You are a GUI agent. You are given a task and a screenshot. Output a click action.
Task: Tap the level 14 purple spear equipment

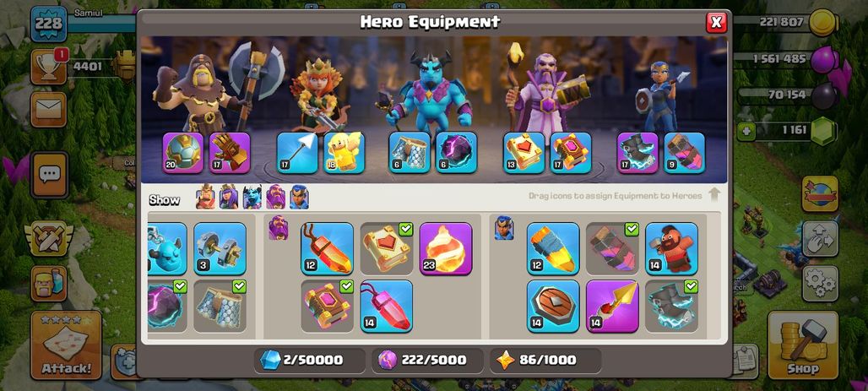point(612,307)
